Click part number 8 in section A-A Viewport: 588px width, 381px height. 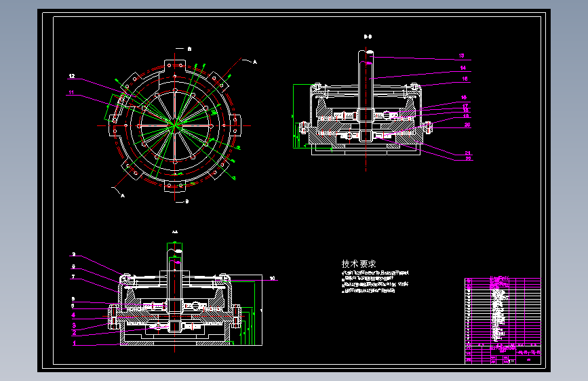coord(73,266)
